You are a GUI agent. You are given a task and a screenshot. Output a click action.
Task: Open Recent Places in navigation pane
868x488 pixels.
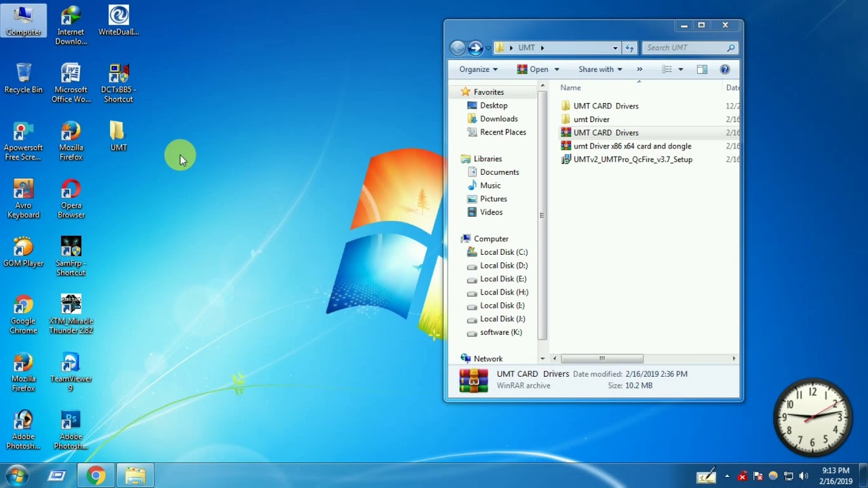click(x=502, y=132)
